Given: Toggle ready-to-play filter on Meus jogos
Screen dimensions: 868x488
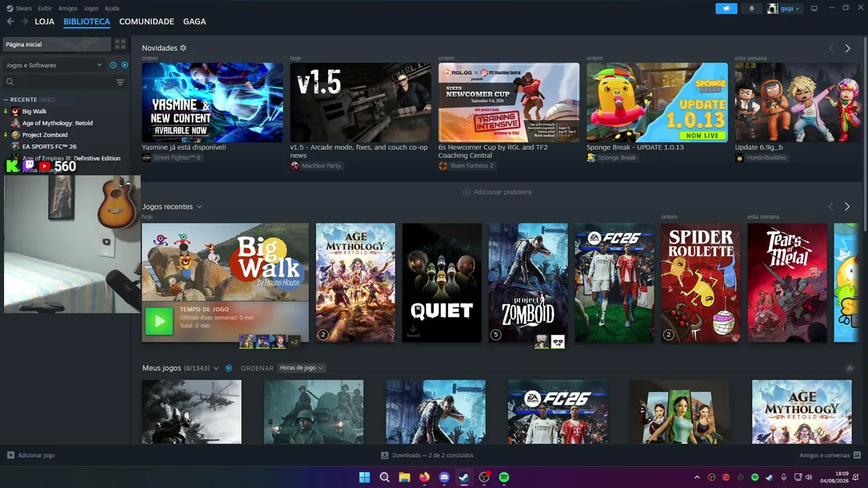Looking at the screenshot, I should [x=229, y=368].
